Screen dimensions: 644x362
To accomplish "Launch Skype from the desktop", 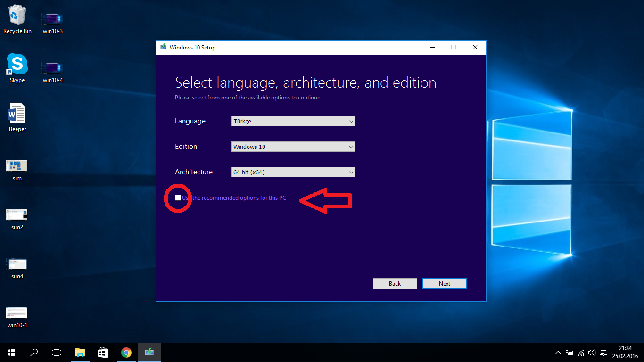I will click(x=17, y=64).
